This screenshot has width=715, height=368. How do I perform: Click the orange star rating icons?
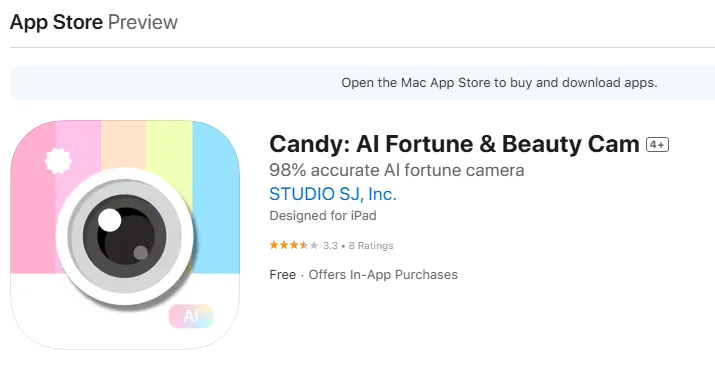[294, 245]
